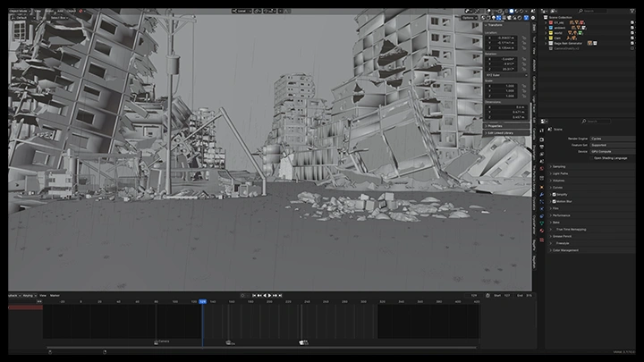
Task: Play the animation in reverse
Action: (x=265, y=296)
